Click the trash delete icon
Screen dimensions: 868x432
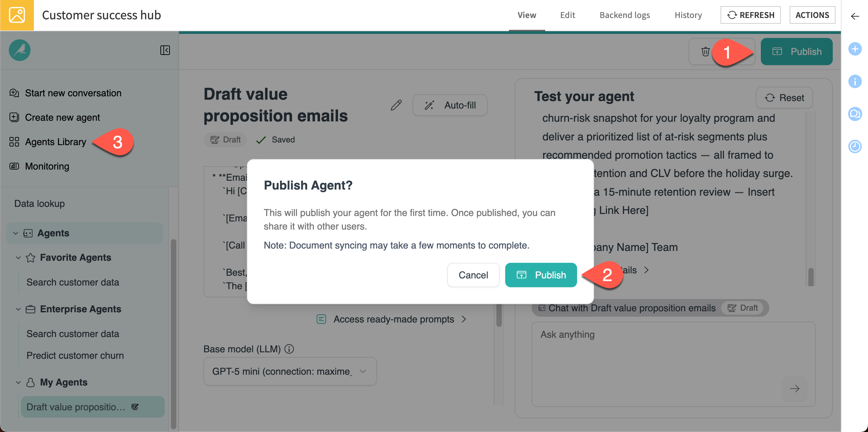[705, 52]
